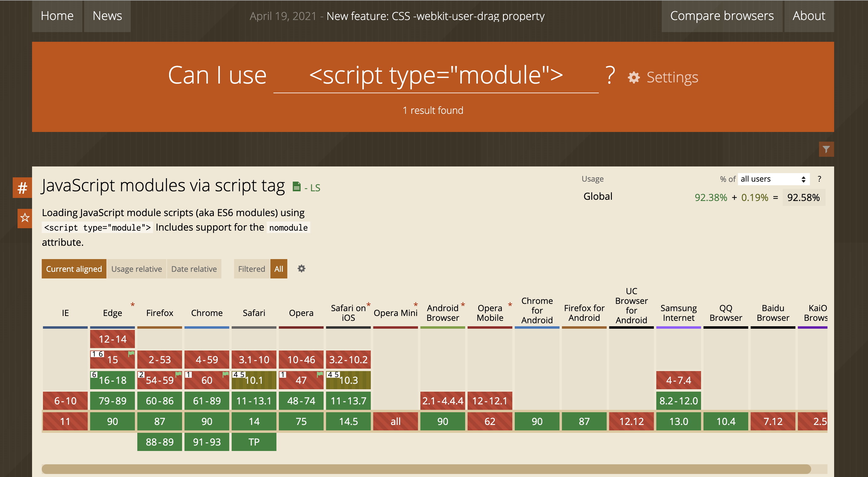The image size is (868, 477).
Task: Select Chrome 61-89 cell
Action: point(207,400)
